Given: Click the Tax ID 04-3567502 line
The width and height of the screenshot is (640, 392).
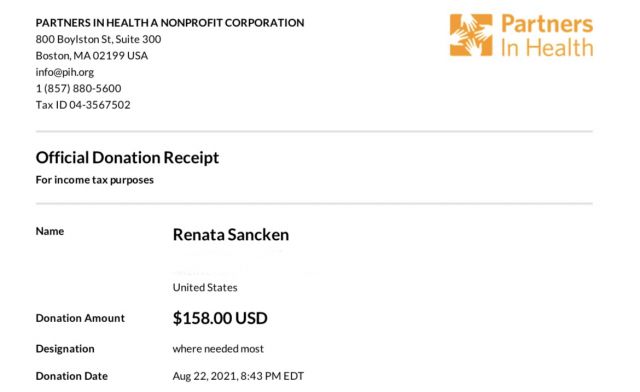Looking at the screenshot, I should tap(83, 105).
